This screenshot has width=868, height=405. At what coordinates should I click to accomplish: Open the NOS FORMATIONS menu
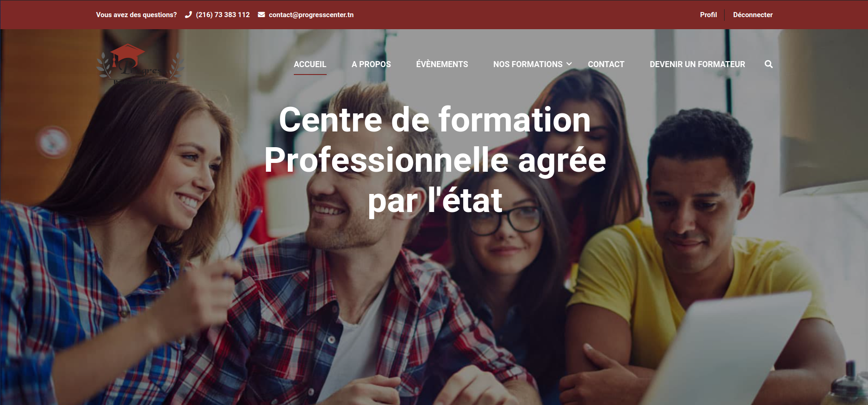pos(527,64)
